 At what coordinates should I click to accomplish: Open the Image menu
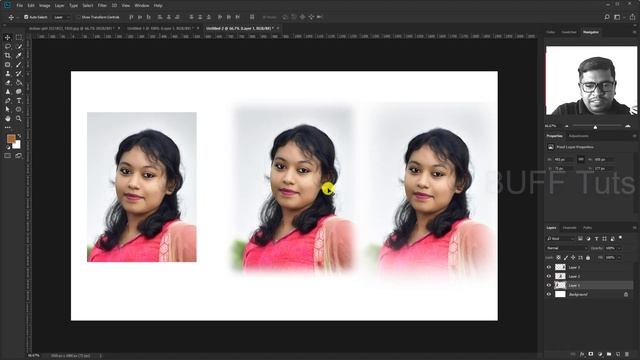coord(44,6)
